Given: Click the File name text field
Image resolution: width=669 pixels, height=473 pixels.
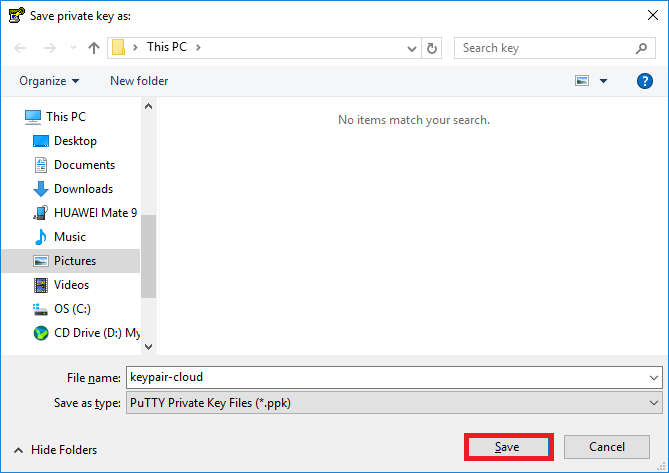Looking at the screenshot, I should coord(387,377).
